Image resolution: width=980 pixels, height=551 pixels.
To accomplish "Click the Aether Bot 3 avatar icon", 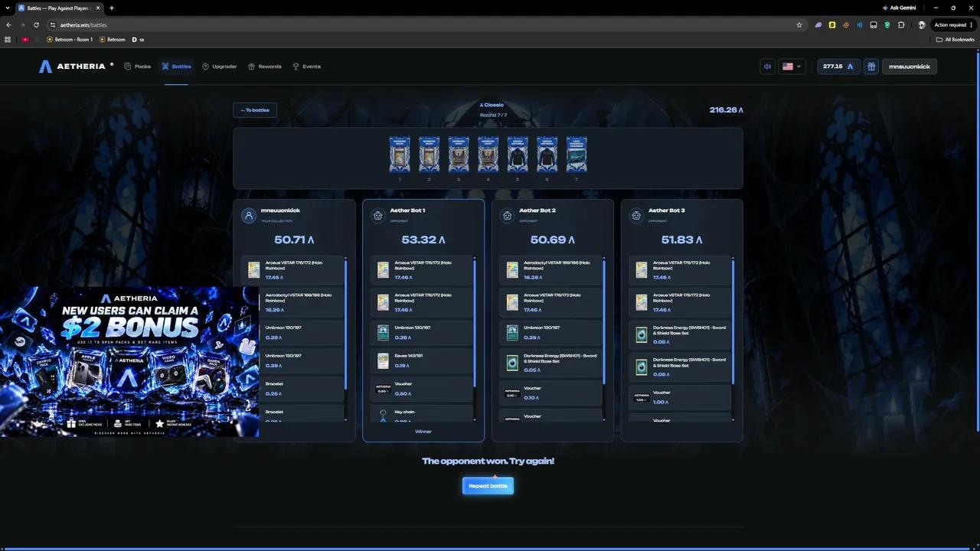I will [635, 216].
